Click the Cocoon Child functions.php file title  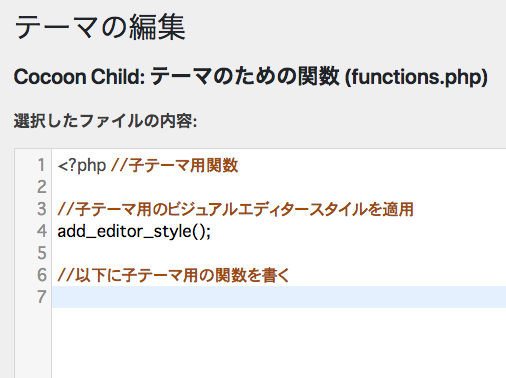tap(251, 77)
